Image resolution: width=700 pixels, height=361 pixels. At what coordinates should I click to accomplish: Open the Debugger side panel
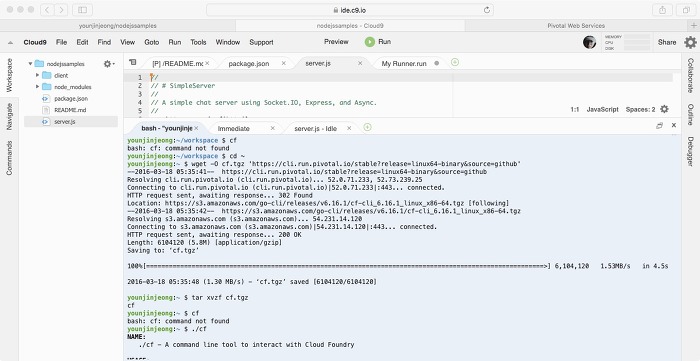pyautogui.click(x=691, y=152)
